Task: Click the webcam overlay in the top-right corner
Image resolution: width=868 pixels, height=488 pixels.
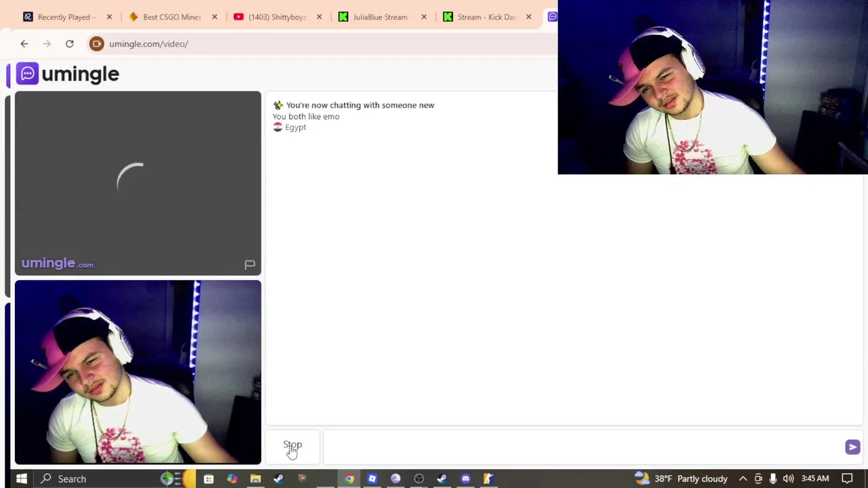Action: pos(713,87)
